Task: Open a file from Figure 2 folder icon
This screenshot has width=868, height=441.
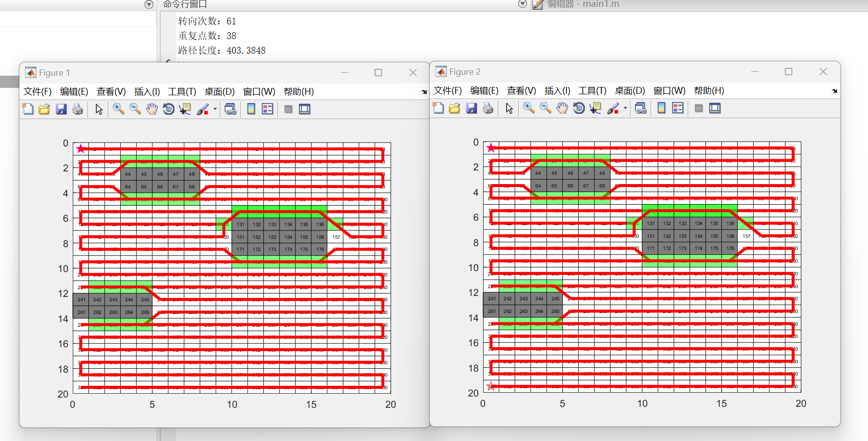Action: pos(455,108)
